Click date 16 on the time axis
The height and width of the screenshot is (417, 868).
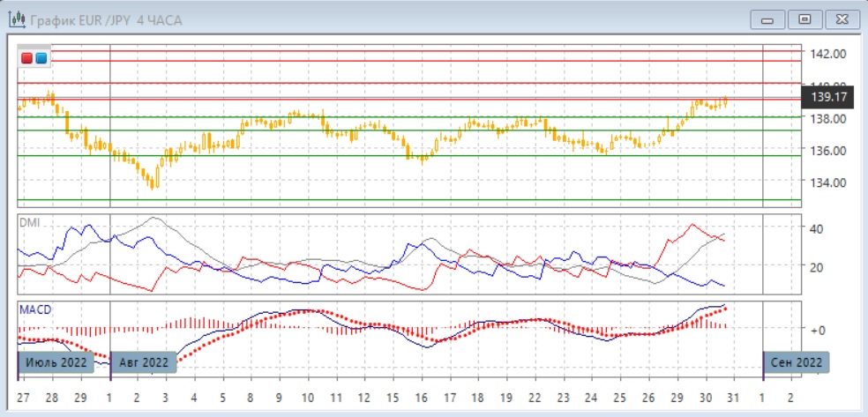click(422, 398)
